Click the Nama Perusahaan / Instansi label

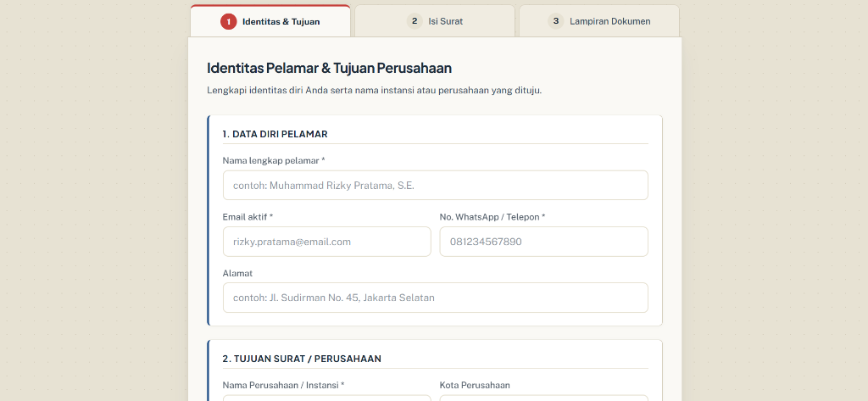tap(283, 385)
